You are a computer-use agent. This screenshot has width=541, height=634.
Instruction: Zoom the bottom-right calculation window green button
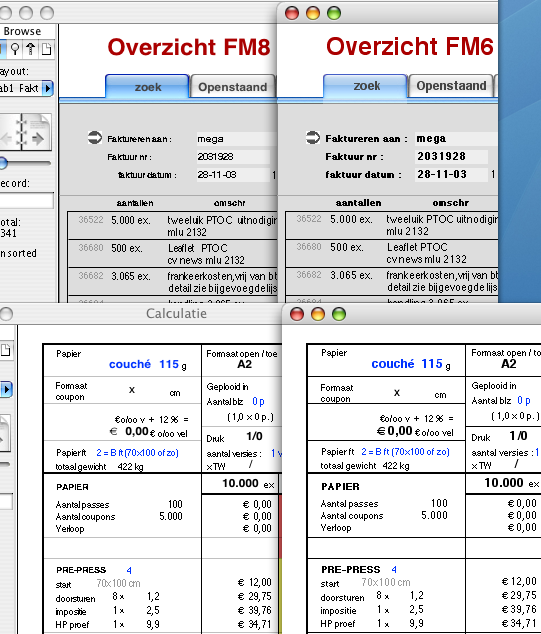[x=339, y=314]
